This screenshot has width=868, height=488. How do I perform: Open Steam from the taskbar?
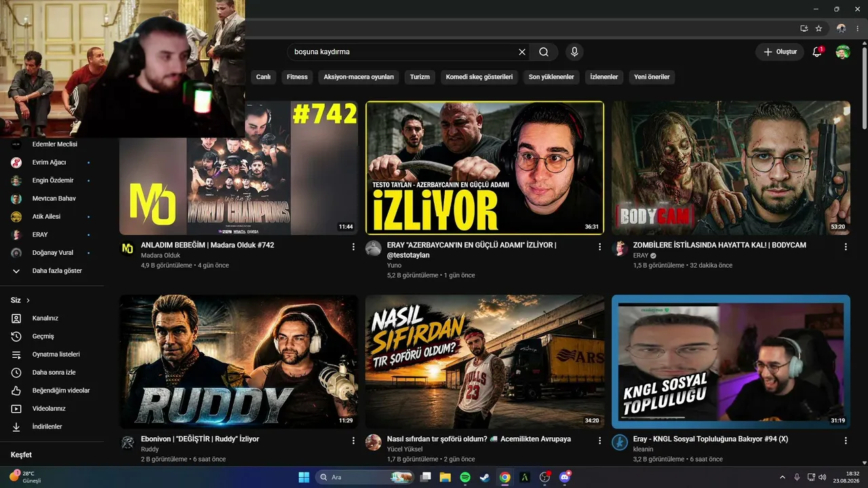[485, 477]
